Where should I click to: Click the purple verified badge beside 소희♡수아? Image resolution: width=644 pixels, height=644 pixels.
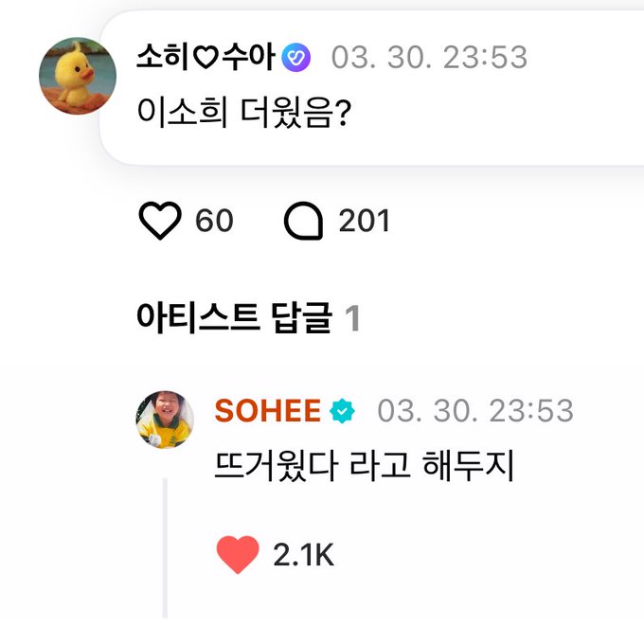296,59
